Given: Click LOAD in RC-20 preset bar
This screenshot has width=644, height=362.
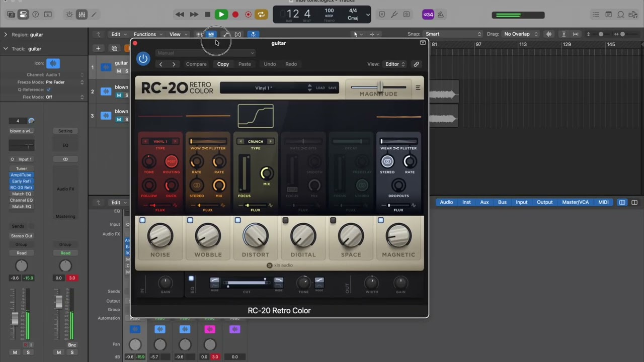Looking at the screenshot, I should (x=320, y=88).
